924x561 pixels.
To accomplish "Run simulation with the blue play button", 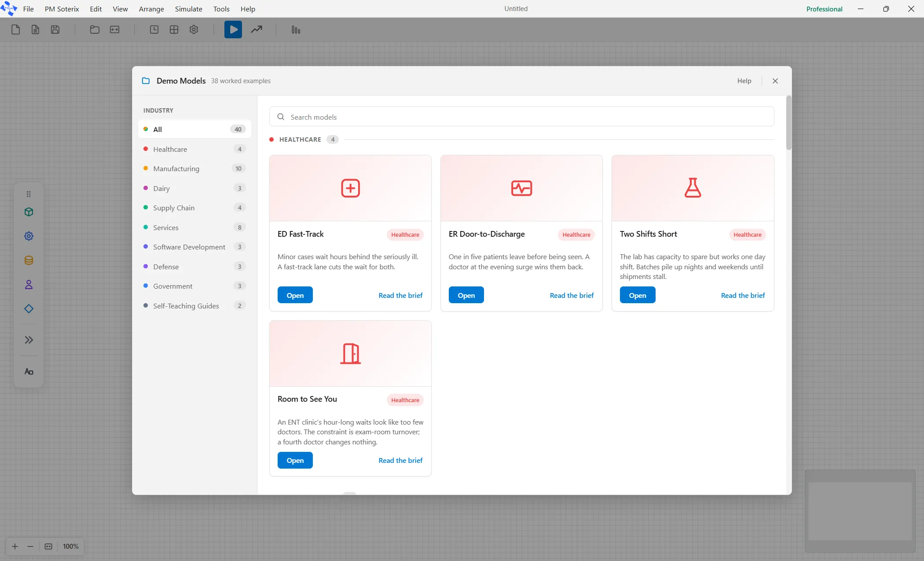I will pos(233,29).
